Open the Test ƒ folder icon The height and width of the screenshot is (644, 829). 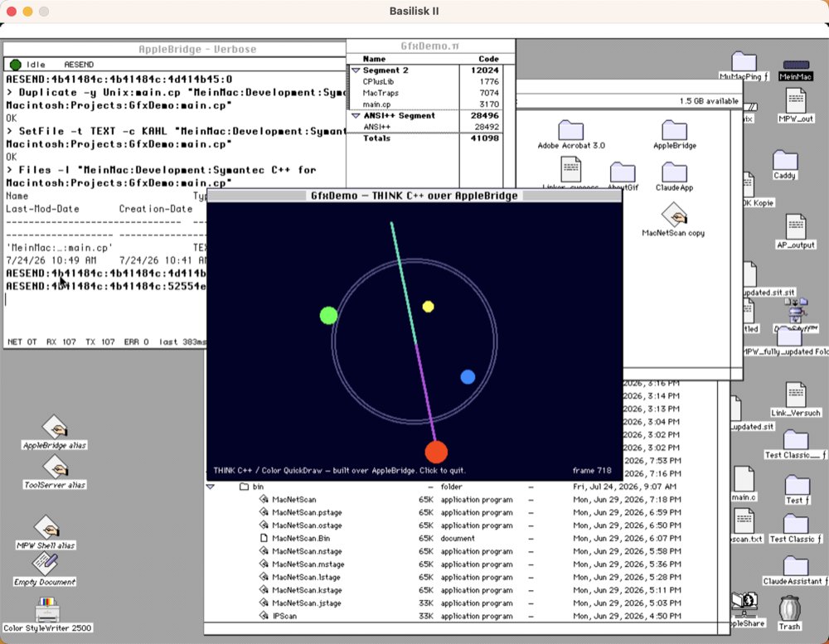(x=797, y=485)
